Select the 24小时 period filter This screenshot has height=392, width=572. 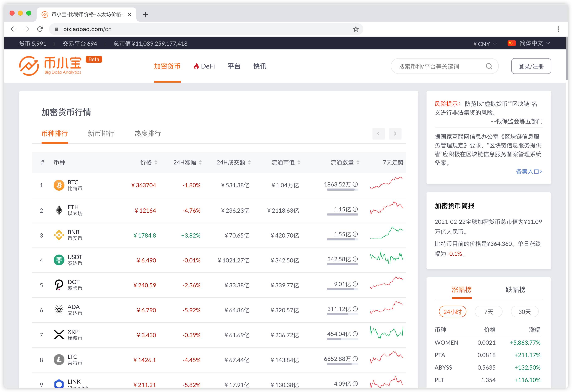(452, 312)
